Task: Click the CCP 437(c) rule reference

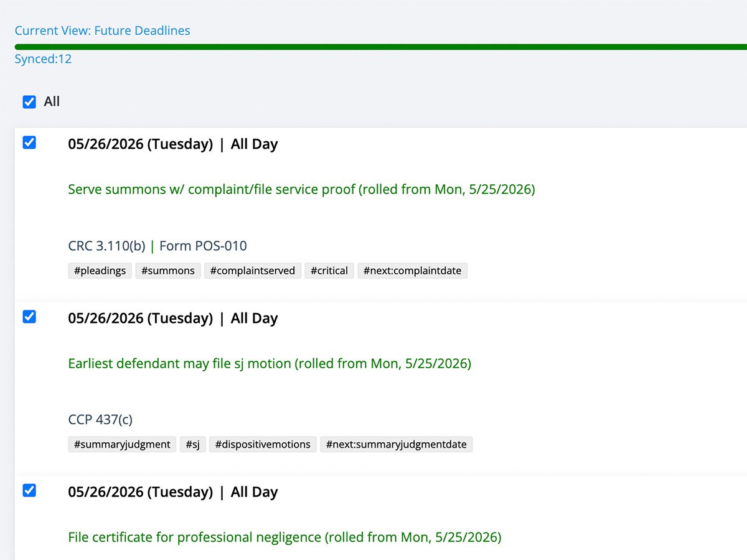Action: [x=100, y=419]
